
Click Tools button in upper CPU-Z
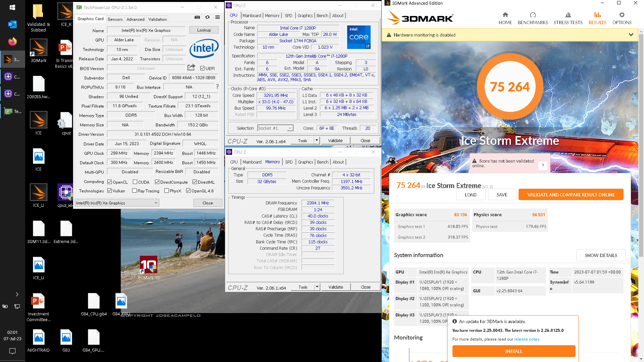303,140
